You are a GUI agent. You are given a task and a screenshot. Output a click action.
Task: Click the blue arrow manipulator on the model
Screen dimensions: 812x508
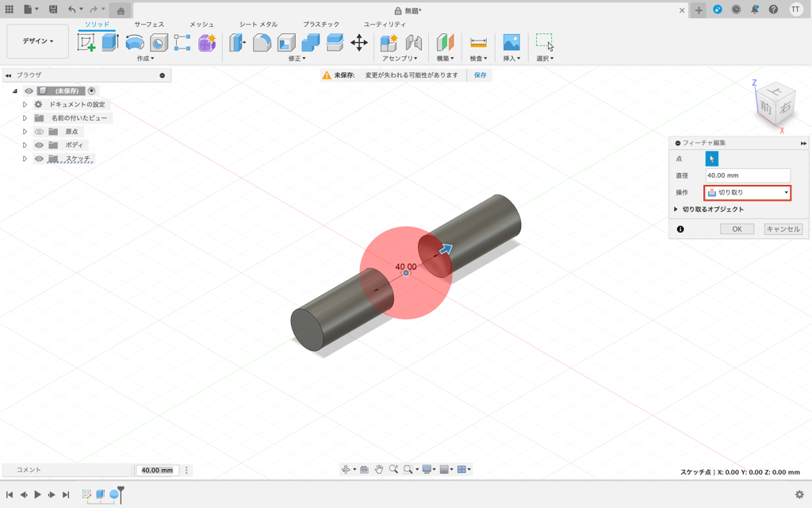tap(446, 249)
